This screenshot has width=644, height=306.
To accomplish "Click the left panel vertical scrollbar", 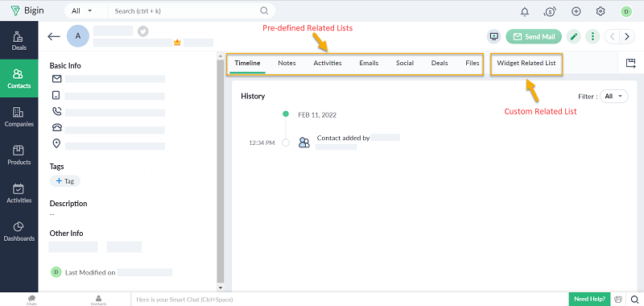I will tap(221, 171).
